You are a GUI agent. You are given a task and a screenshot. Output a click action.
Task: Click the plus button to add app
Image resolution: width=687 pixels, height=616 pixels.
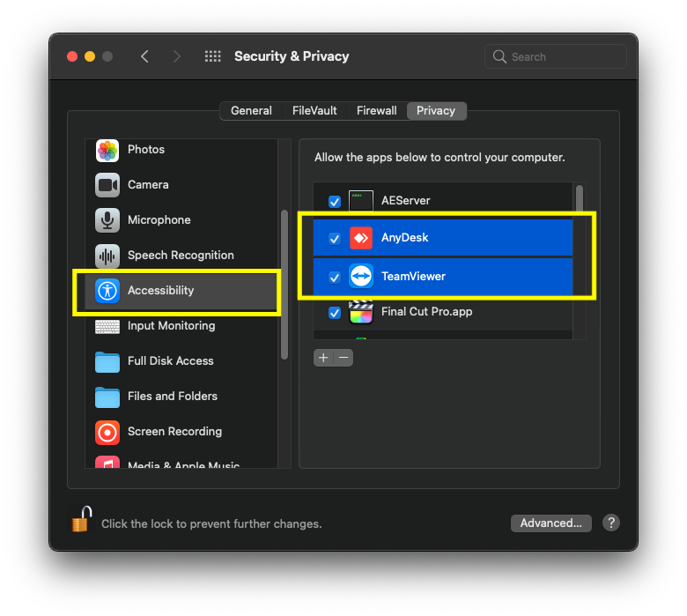click(x=323, y=358)
